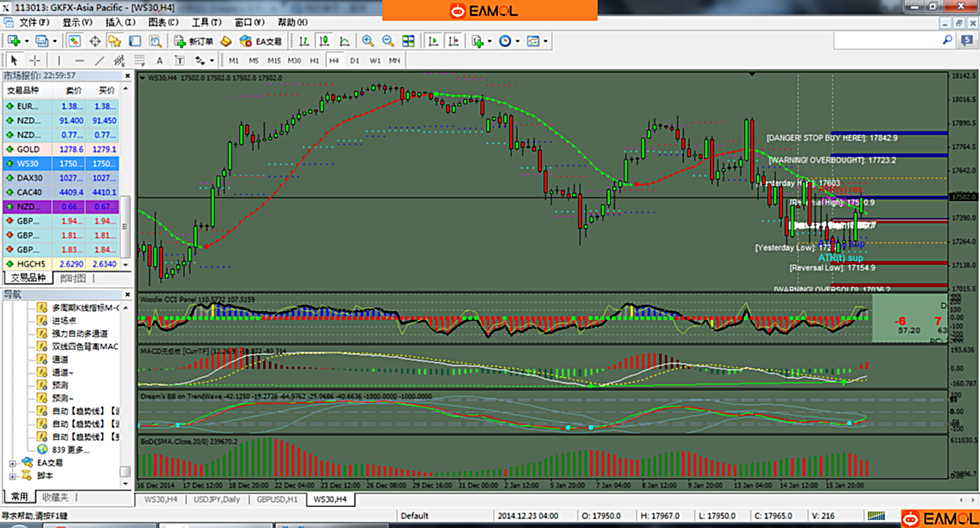Click the Tile Windows icon
Image resolution: width=980 pixels, height=528 pixels.
[x=408, y=42]
